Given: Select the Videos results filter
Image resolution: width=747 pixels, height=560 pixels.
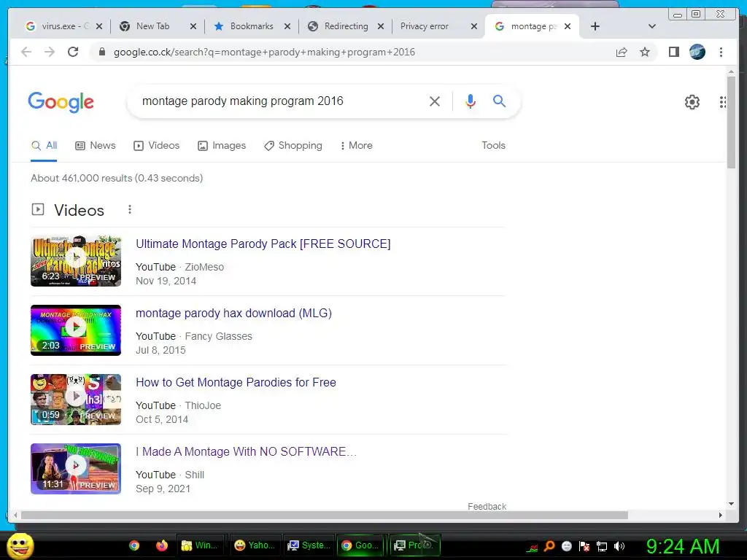Looking at the screenshot, I should 156,145.
